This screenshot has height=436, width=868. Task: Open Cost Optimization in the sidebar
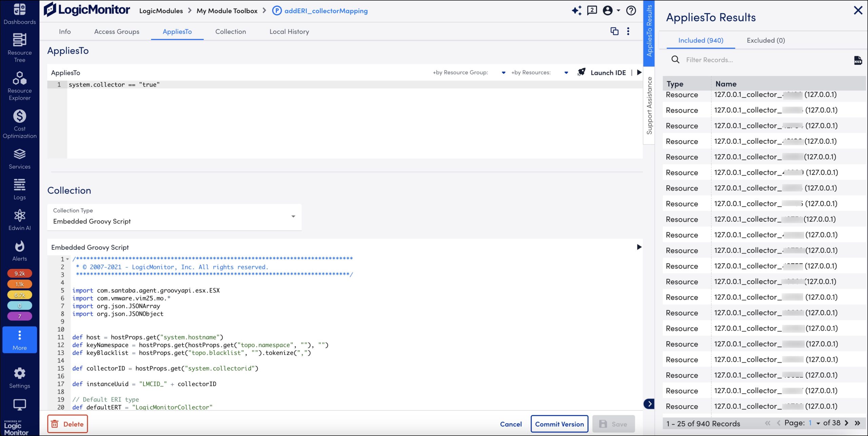coord(20,124)
